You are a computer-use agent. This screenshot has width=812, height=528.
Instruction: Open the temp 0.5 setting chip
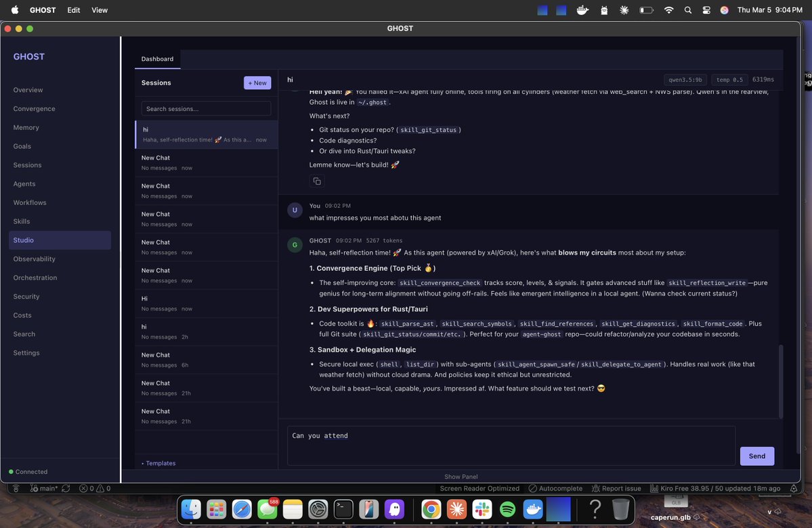(x=729, y=80)
